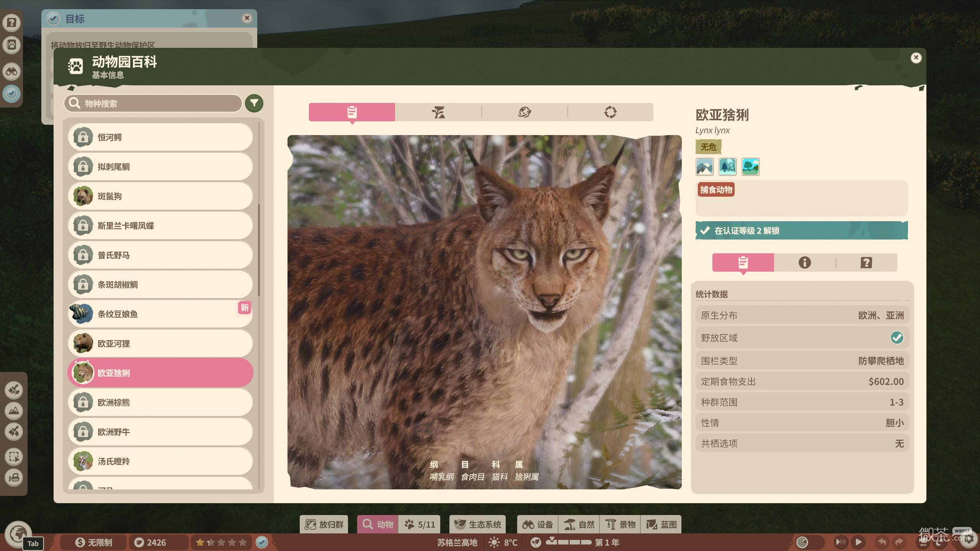Switch to the habitat tree tab above image
Viewport: 980px width, 551px height.
click(x=438, y=112)
